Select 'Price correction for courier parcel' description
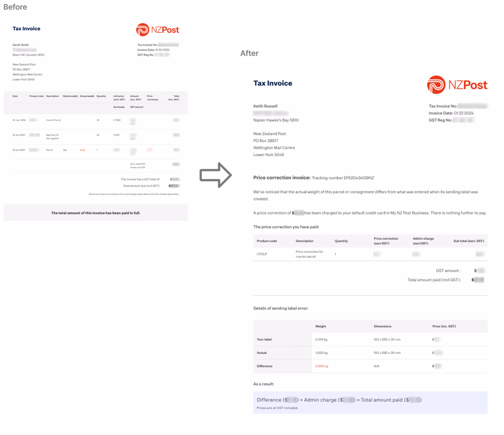 [x=309, y=254]
